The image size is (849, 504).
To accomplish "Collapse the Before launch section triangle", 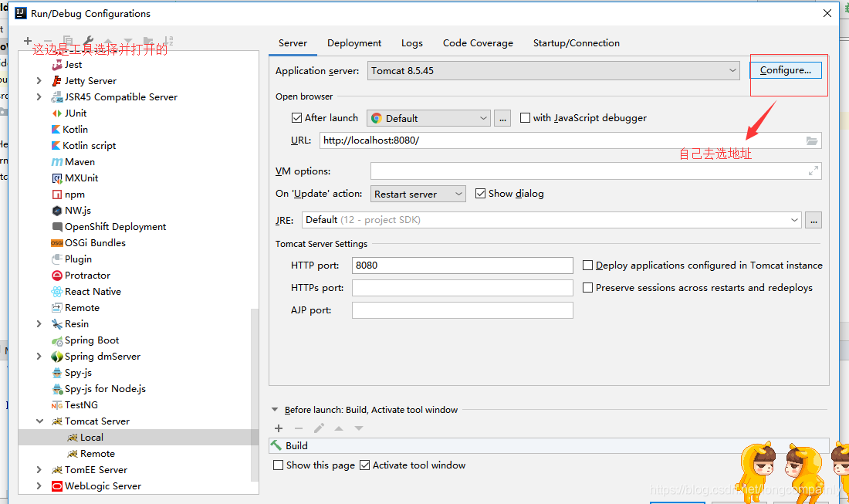I will 275,410.
